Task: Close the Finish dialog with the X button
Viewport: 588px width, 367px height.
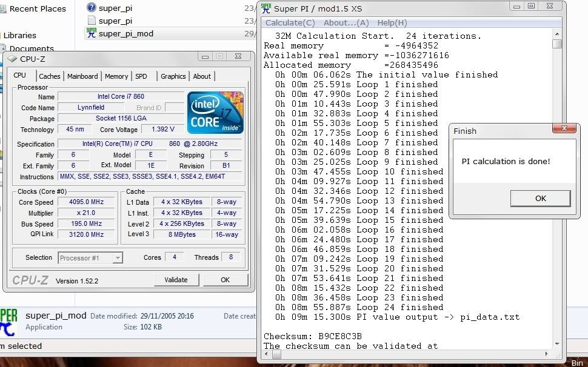Action: pyautogui.click(x=564, y=128)
